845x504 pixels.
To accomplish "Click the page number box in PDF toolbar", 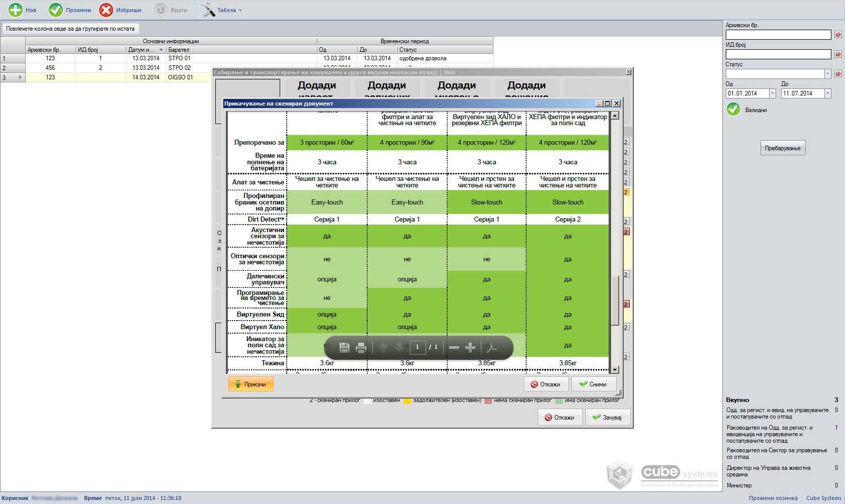I will pos(417,347).
